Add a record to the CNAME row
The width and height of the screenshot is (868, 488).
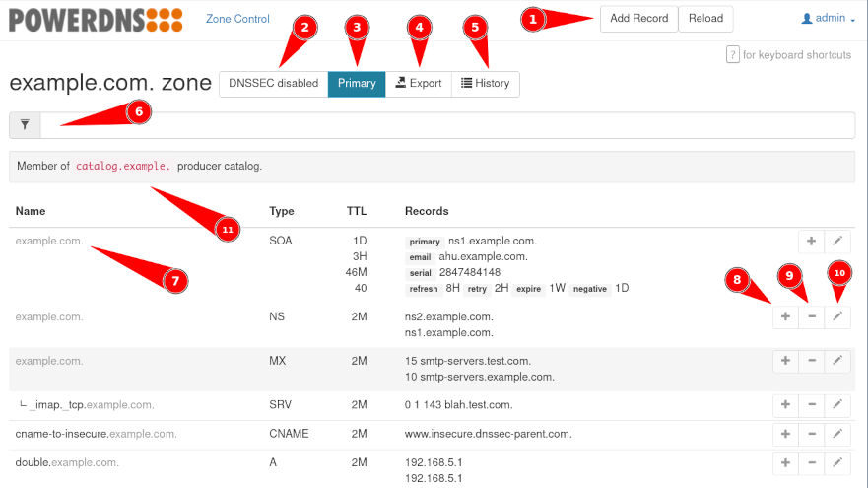[x=785, y=434]
